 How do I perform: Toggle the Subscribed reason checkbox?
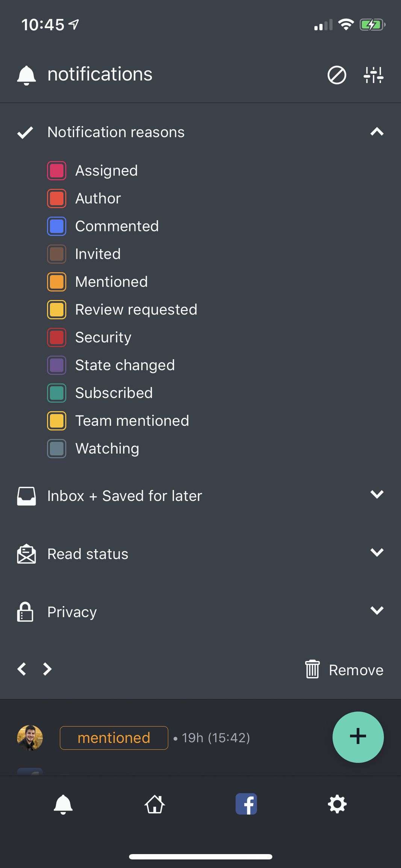pyautogui.click(x=57, y=393)
